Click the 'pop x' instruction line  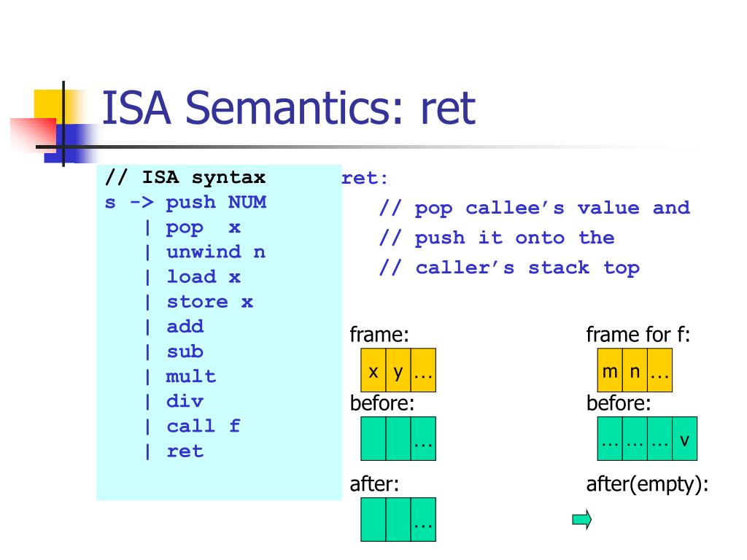tap(193, 228)
